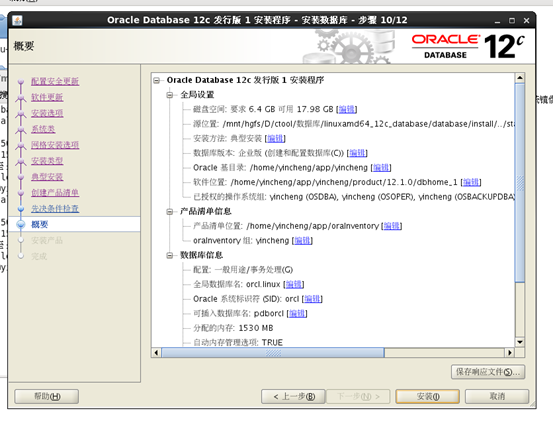Collapse the Oracle Database 12c root node
This screenshot has height=421, width=553.
(x=157, y=80)
